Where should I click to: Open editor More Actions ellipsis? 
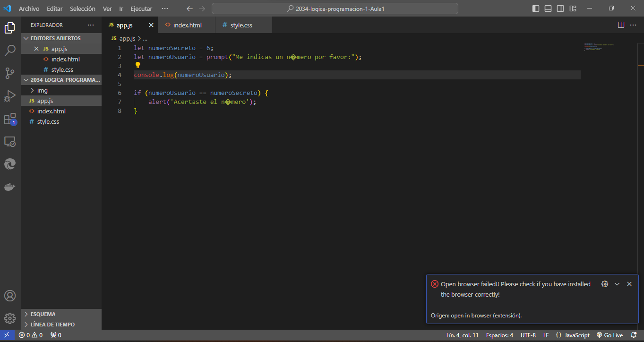point(634,25)
